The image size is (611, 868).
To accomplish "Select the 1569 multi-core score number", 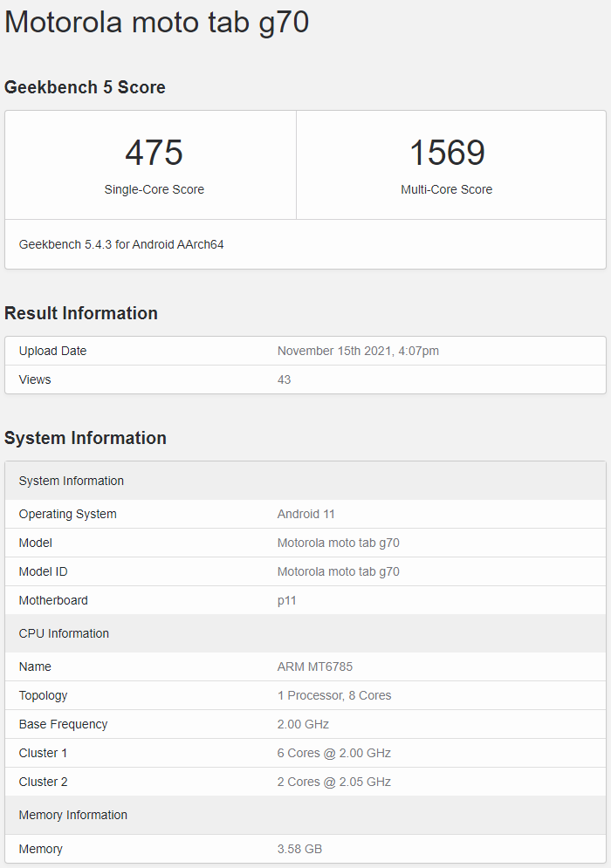I will 447,153.
